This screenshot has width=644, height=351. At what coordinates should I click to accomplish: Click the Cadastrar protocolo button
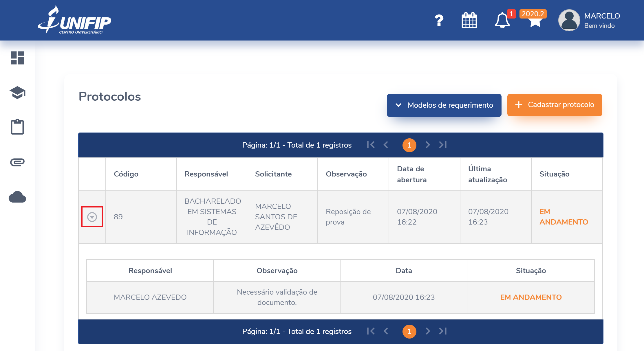point(555,105)
